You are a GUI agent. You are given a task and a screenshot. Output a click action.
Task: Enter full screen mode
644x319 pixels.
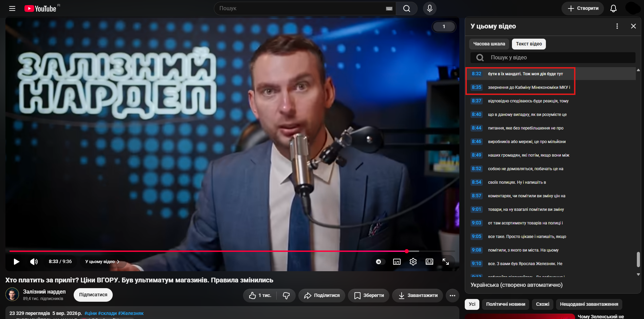(446, 262)
